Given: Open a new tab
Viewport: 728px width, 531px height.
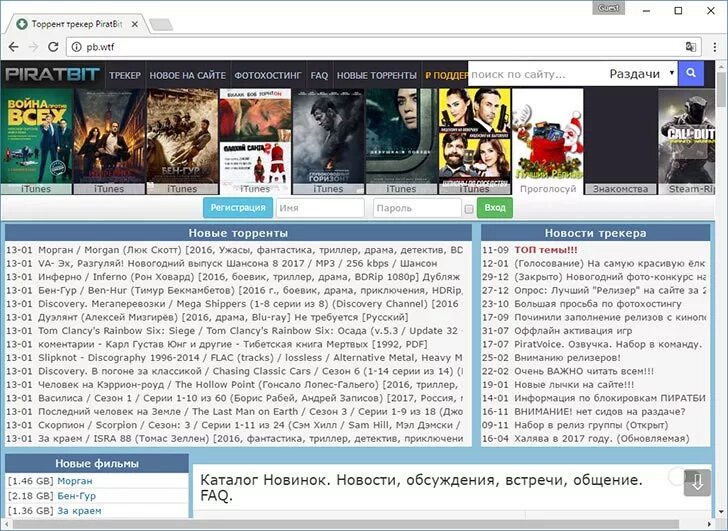Looking at the screenshot, I should click(161, 24).
